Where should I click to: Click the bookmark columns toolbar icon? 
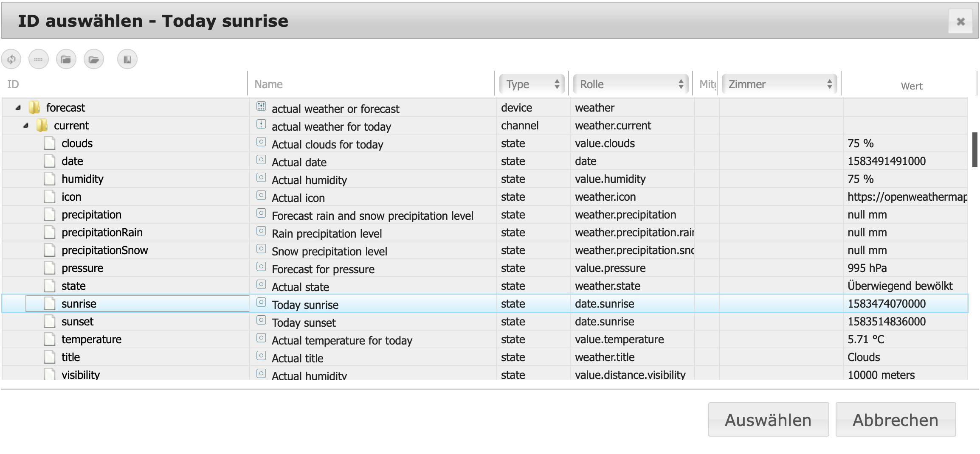point(127,59)
